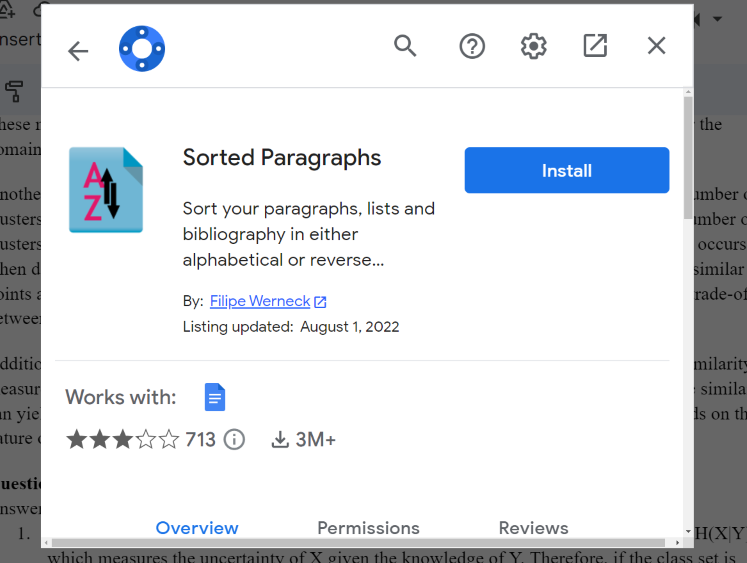The image size is (747, 563).
Task: Click the vertical scrollbar thumb in the dialog
Action: (x=688, y=157)
